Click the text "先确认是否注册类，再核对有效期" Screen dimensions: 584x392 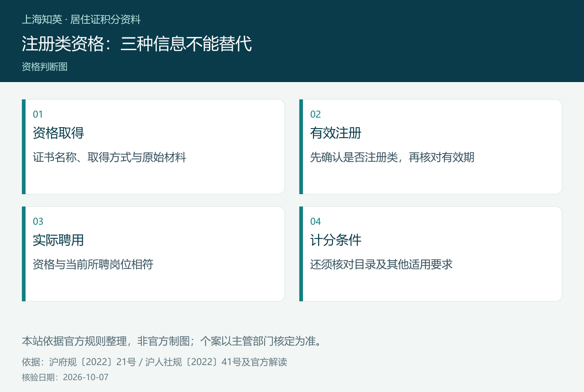(392, 157)
